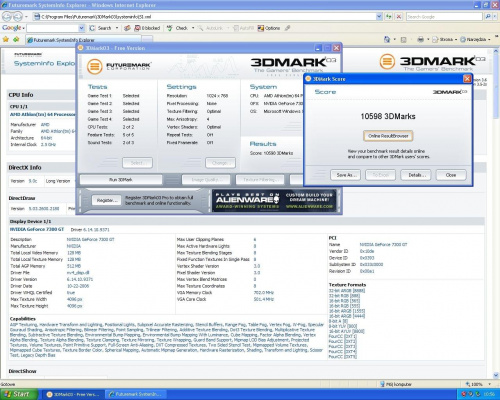
Task: Click Select... button under Tests
Action: [137, 163]
